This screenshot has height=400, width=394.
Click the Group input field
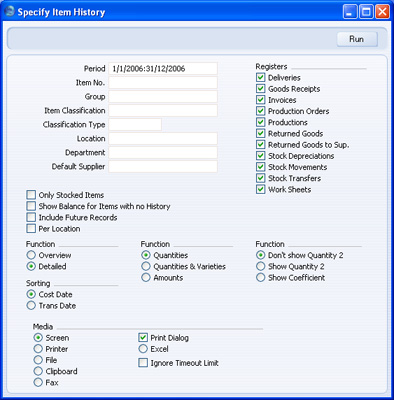pyautogui.click(x=163, y=97)
